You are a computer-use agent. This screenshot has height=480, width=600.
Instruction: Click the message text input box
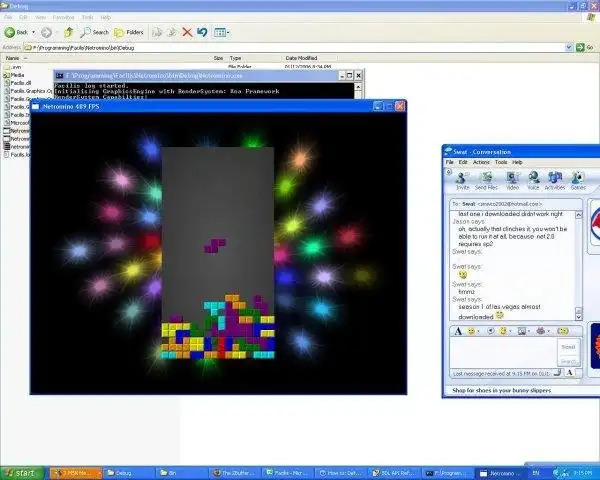pyautogui.click(x=504, y=353)
